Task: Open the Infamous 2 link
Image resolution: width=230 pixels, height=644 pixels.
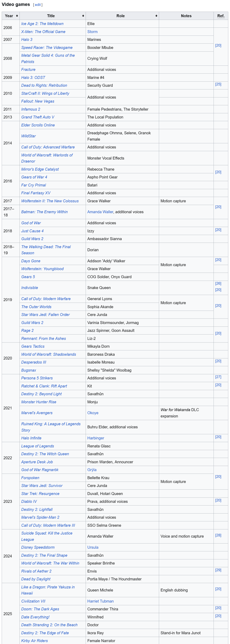Action: tap(31, 109)
